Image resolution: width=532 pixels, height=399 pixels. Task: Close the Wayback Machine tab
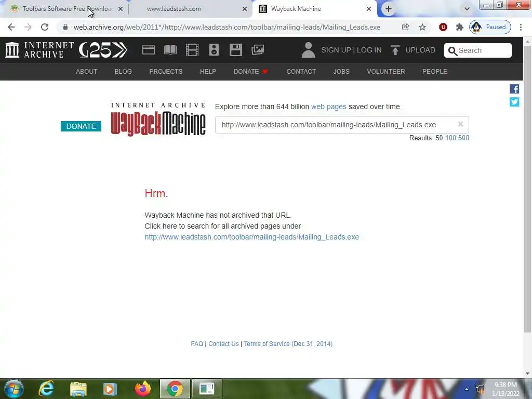(x=369, y=9)
